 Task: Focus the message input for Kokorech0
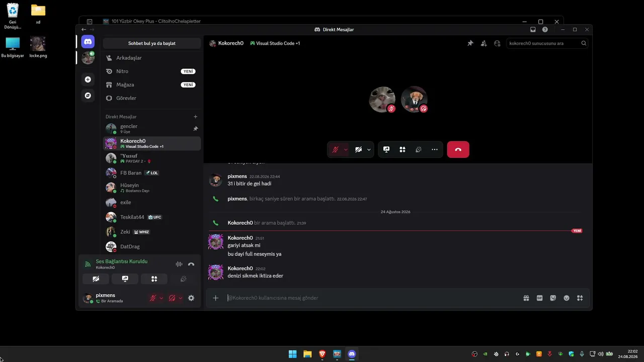tap(372, 298)
